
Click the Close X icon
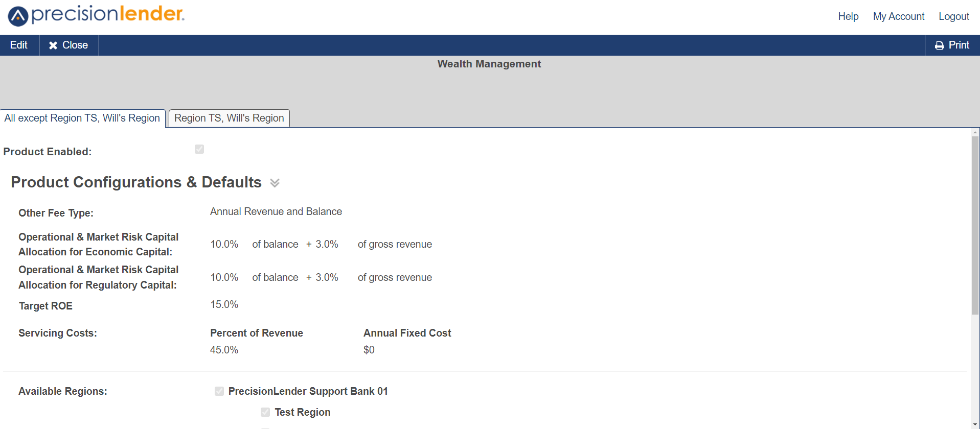coord(53,45)
